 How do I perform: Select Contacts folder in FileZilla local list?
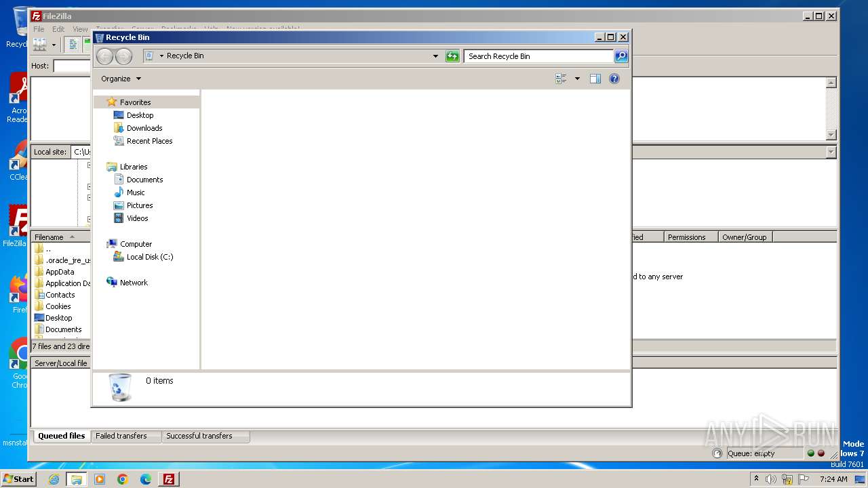coord(60,295)
